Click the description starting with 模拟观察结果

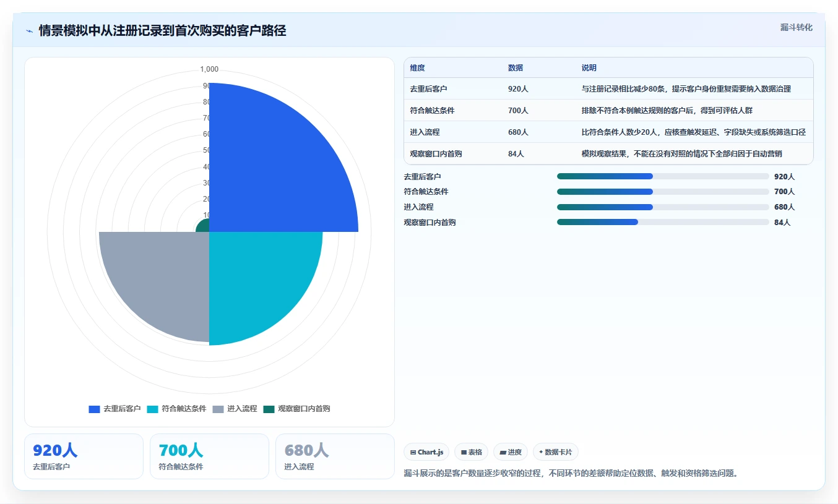[681, 154]
